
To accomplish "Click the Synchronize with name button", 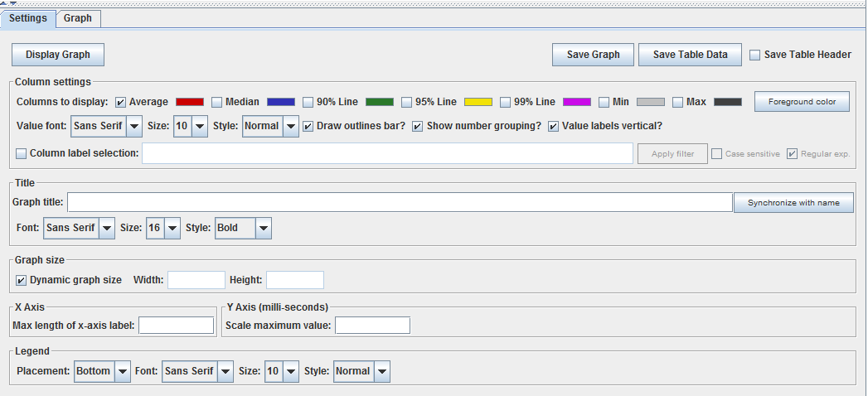I will pyautogui.click(x=793, y=203).
